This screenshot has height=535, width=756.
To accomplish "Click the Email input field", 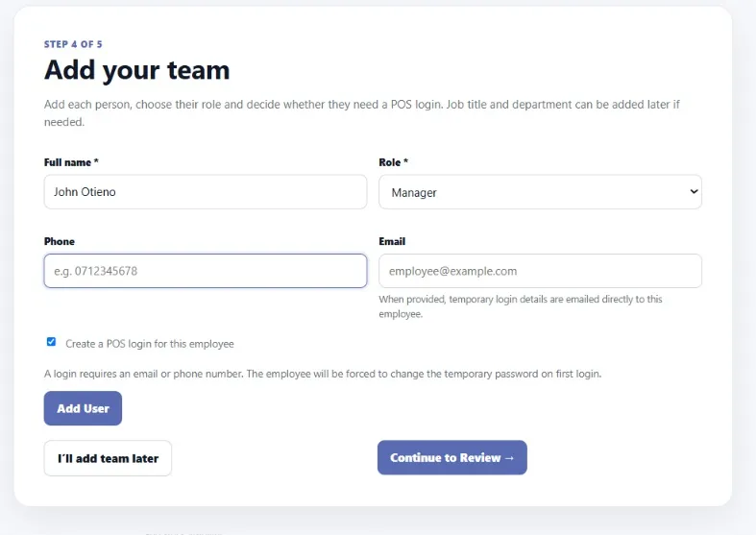I will [x=540, y=271].
